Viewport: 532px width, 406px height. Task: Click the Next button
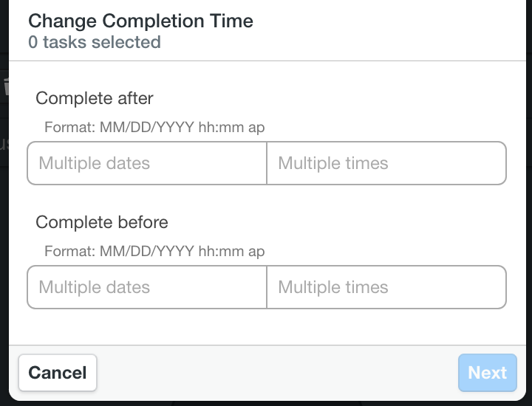(x=487, y=373)
